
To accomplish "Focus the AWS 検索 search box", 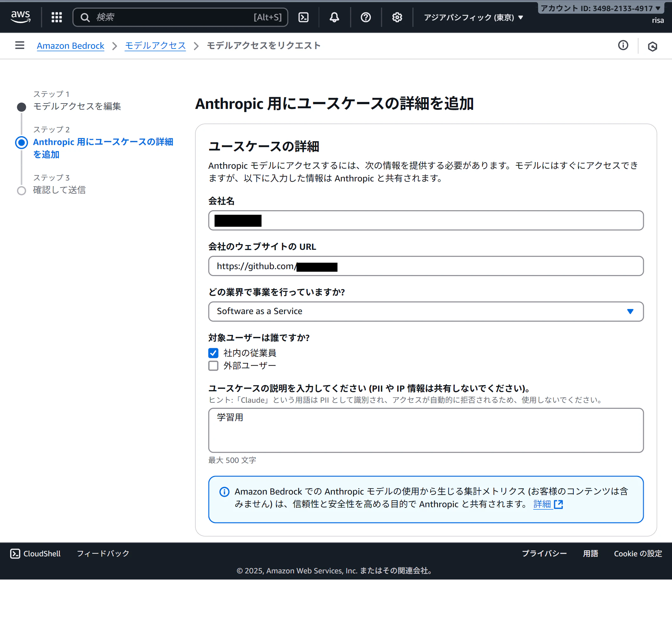I will pos(180,17).
